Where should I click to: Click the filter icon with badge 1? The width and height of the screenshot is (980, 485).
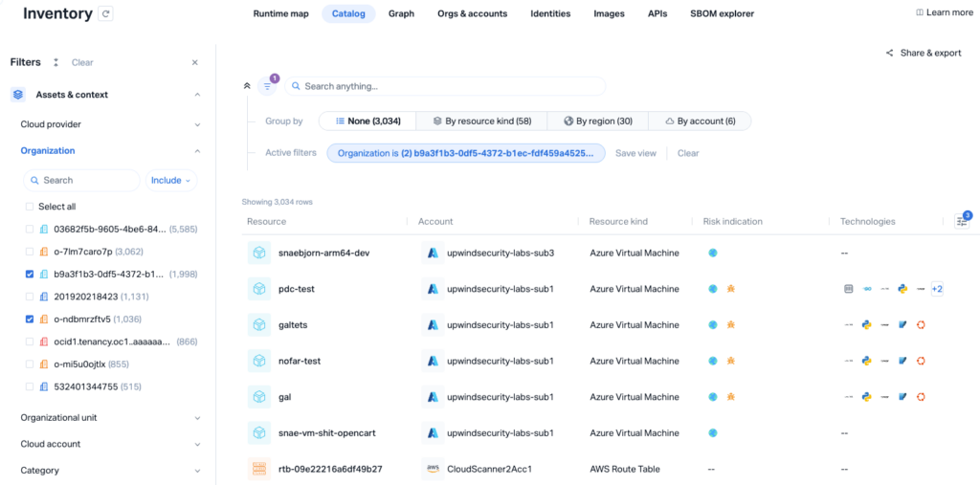tap(268, 86)
